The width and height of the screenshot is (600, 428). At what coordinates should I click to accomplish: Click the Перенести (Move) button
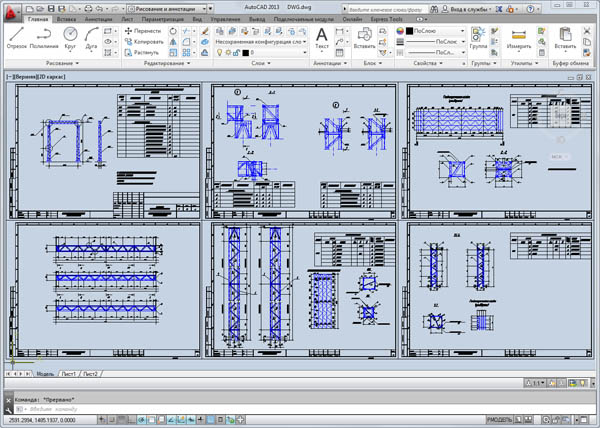[x=141, y=31]
